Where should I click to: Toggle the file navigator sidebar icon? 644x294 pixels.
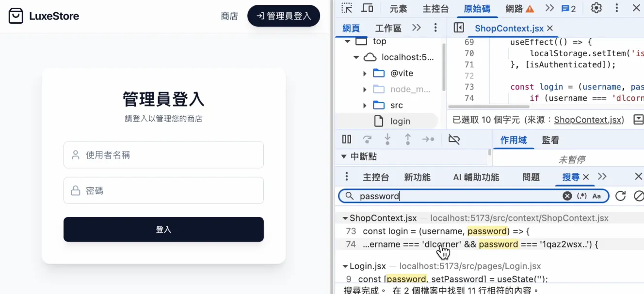(x=458, y=28)
